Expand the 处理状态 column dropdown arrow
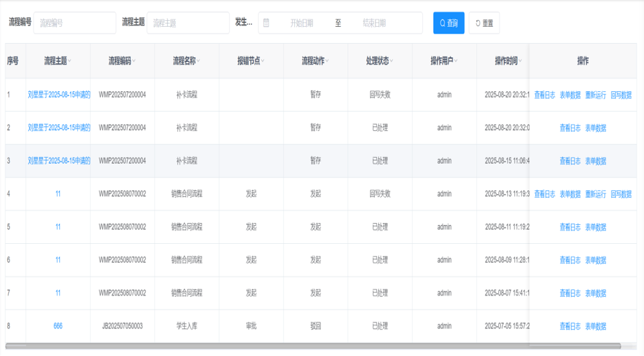644x356 pixels. pyautogui.click(x=392, y=61)
